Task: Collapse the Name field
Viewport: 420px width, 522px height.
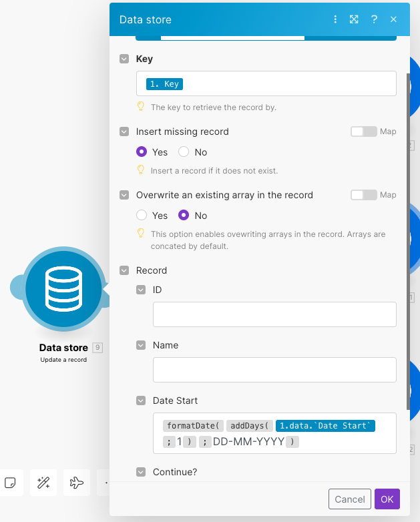Action: click(x=141, y=345)
